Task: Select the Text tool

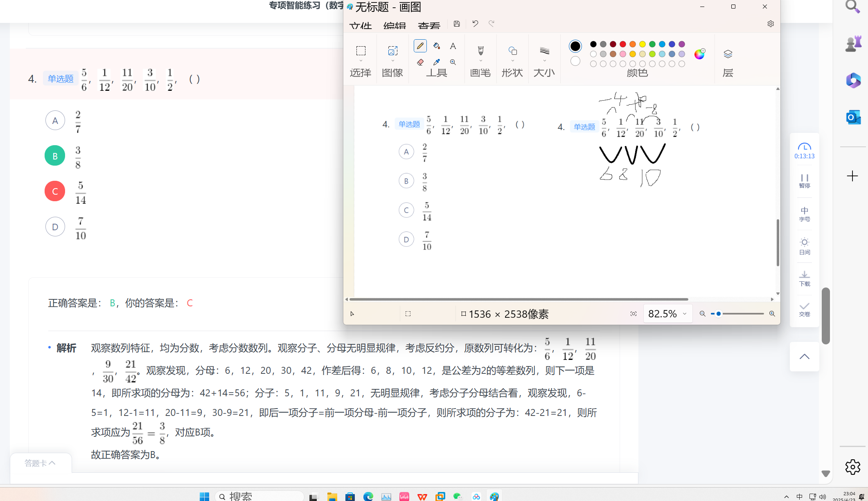Action: tap(453, 46)
